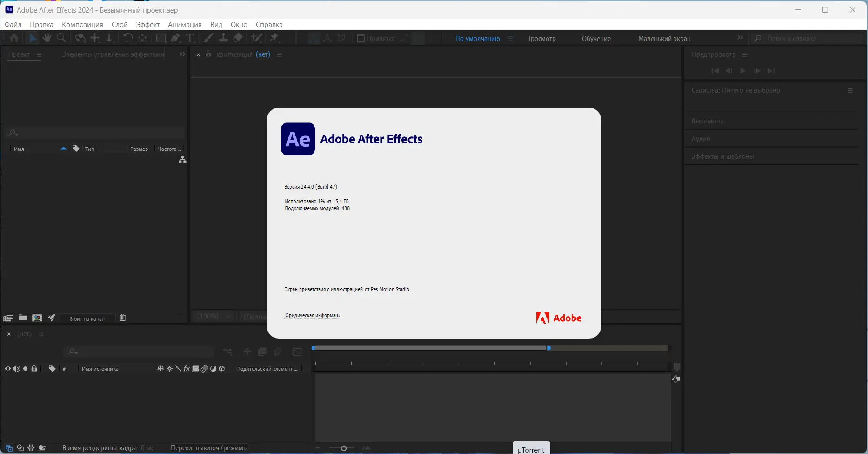This screenshot has width=868, height=454.
Task: Select the Orbit camera tool
Action: pos(80,38)
